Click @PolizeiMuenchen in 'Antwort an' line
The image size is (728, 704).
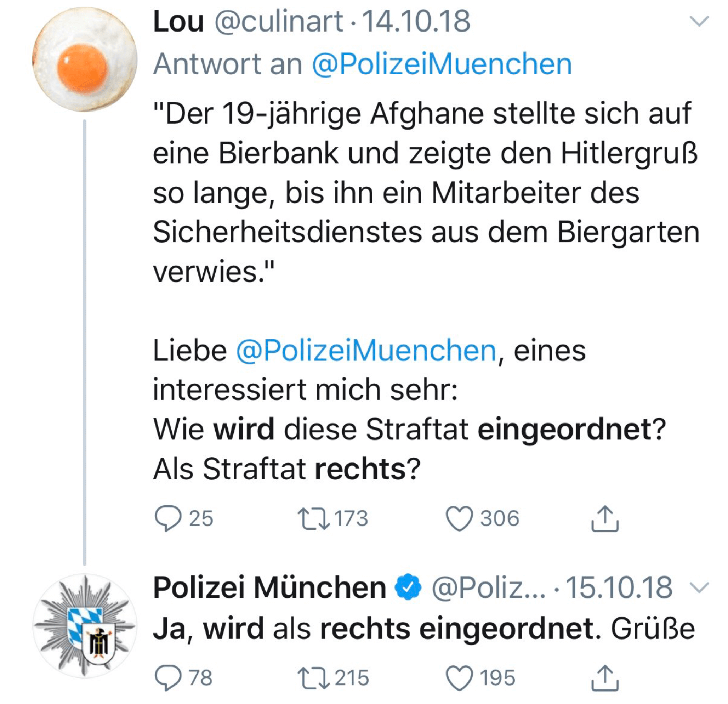[442, 64]
